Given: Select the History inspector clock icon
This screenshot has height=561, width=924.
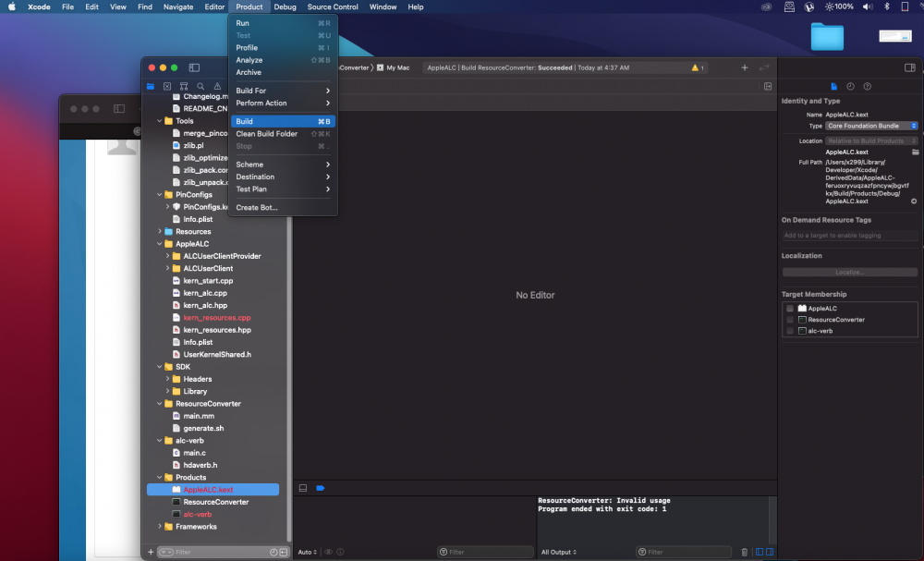Looking at the screenshot, I should point(850,86).
